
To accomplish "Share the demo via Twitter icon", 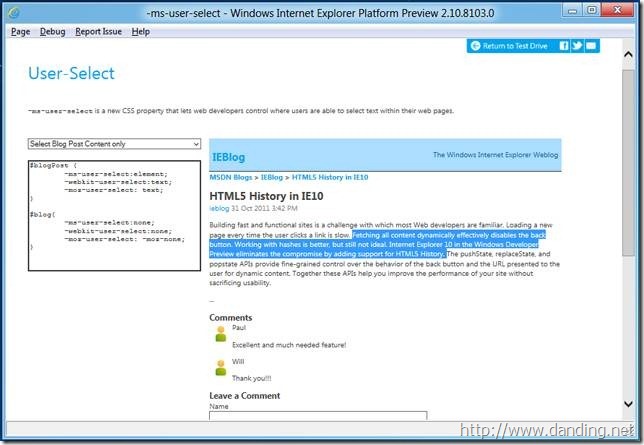I will coord(577,46).
